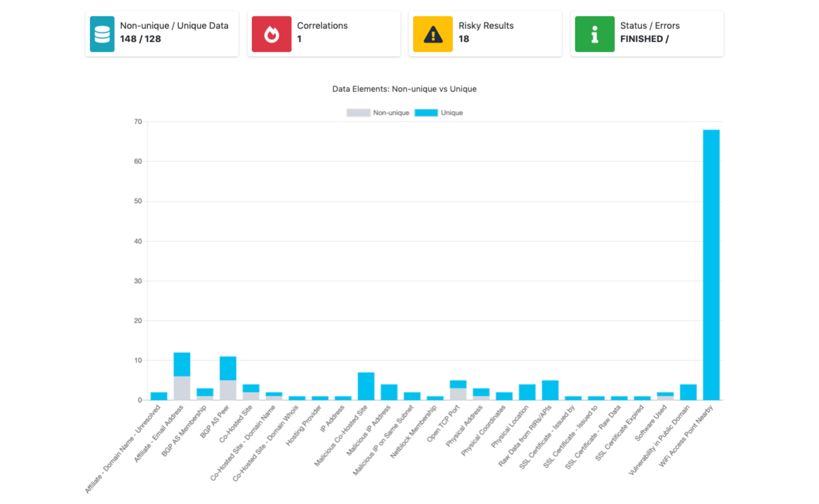Open the Risky Results card text
This screenshot has width=819, height=504.
[x=486, y=26]
